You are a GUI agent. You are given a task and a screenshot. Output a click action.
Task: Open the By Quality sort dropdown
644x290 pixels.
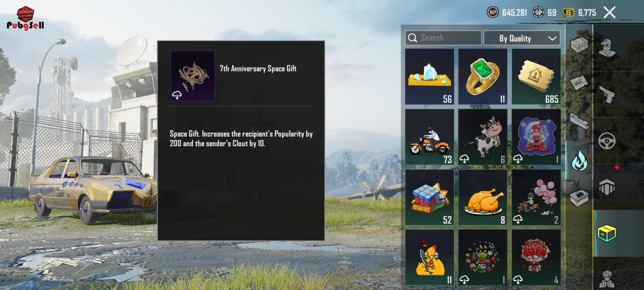click(x=522, y=38)
